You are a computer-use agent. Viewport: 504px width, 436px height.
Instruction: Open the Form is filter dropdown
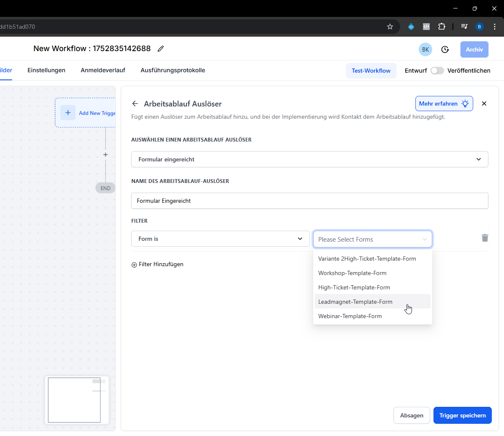[220, 239]
